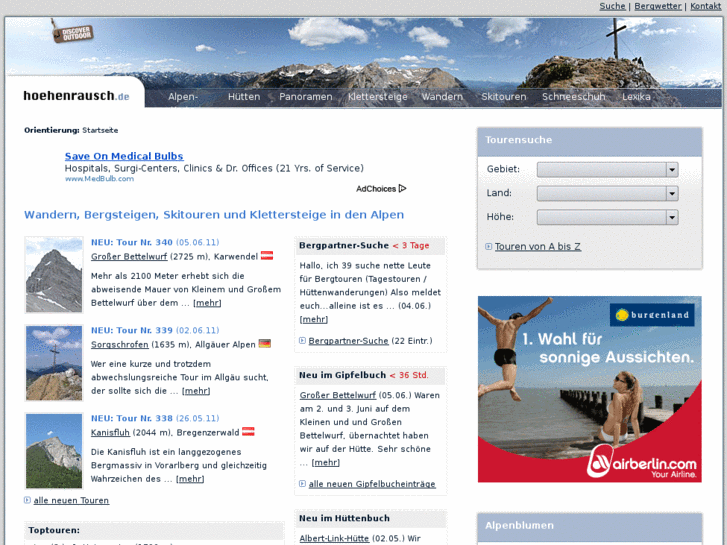This screenshot has width=727, height=545.
Task: Open the Höhe dropdown
Action: pos(607,217)
